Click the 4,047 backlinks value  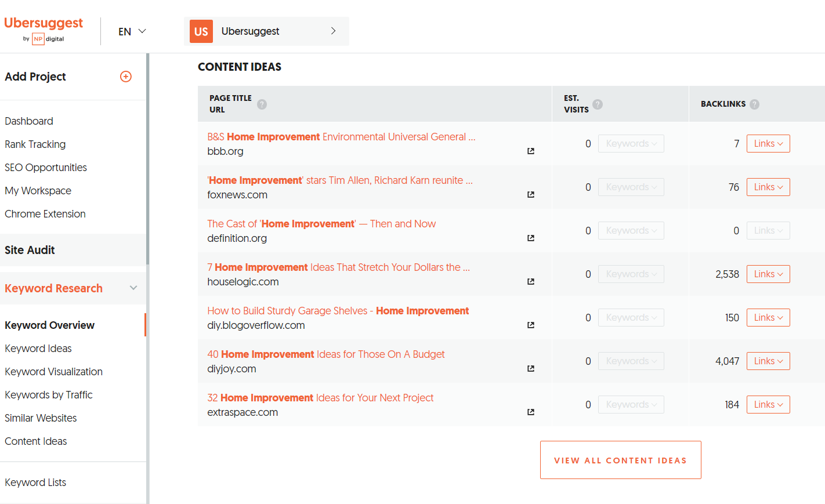(728, 361)
